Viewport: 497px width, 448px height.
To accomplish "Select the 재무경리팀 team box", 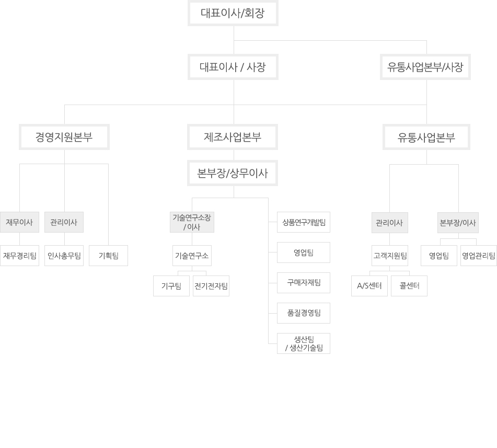I will [20, 256].
